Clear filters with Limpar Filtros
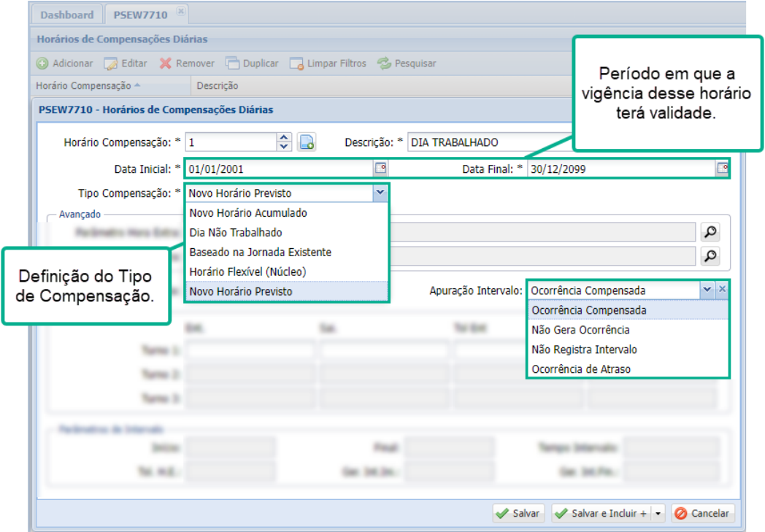 pos(328,63)
